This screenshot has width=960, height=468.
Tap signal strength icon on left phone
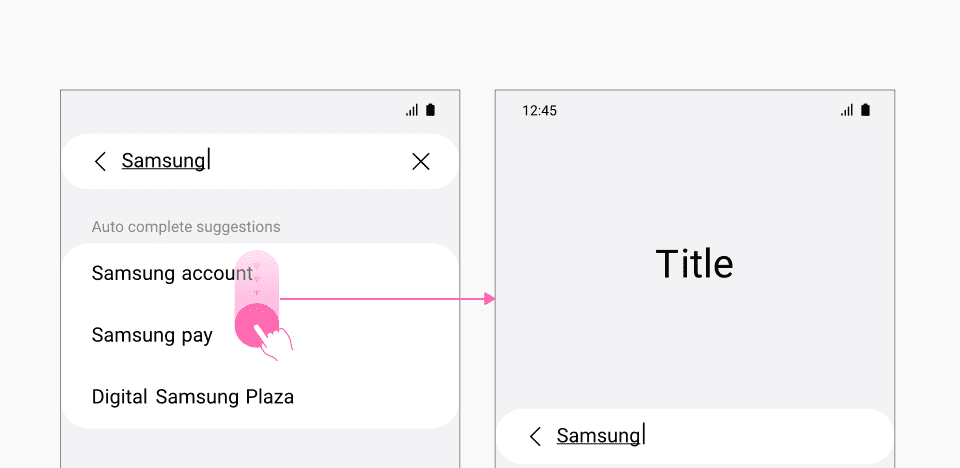(412, 110)
